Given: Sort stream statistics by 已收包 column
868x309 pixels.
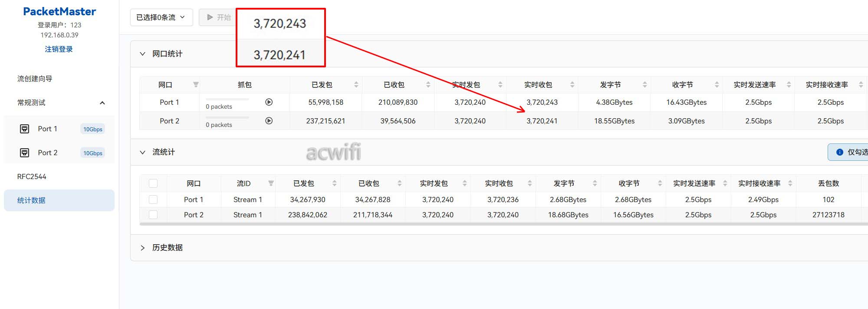Looking at the screenshot, I should coord(399,183).
